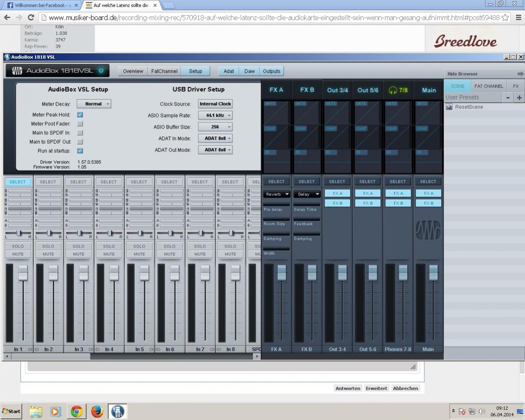The height and width of the screenshot is (420, 525).
Task: Open the FAT CHANNEL browser tab
Action: click(x=488, y=86)
